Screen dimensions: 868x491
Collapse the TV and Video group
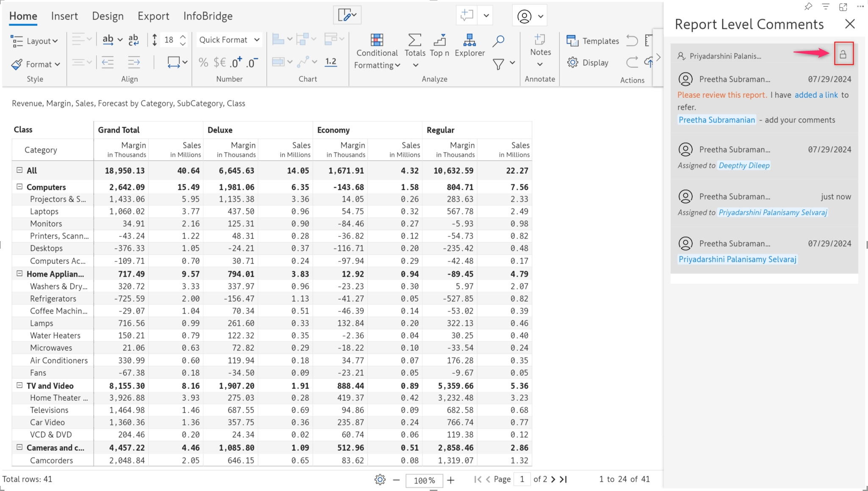pos(19,385)
